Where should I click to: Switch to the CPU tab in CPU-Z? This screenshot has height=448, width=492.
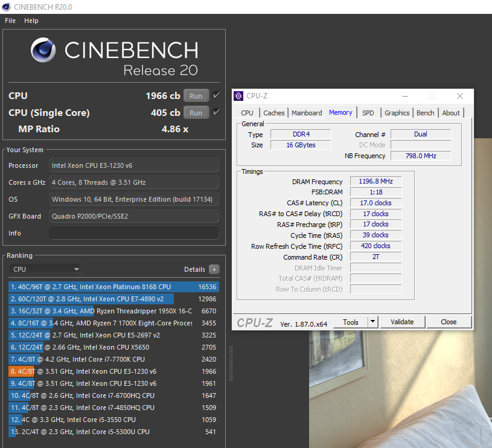(247, 113)
